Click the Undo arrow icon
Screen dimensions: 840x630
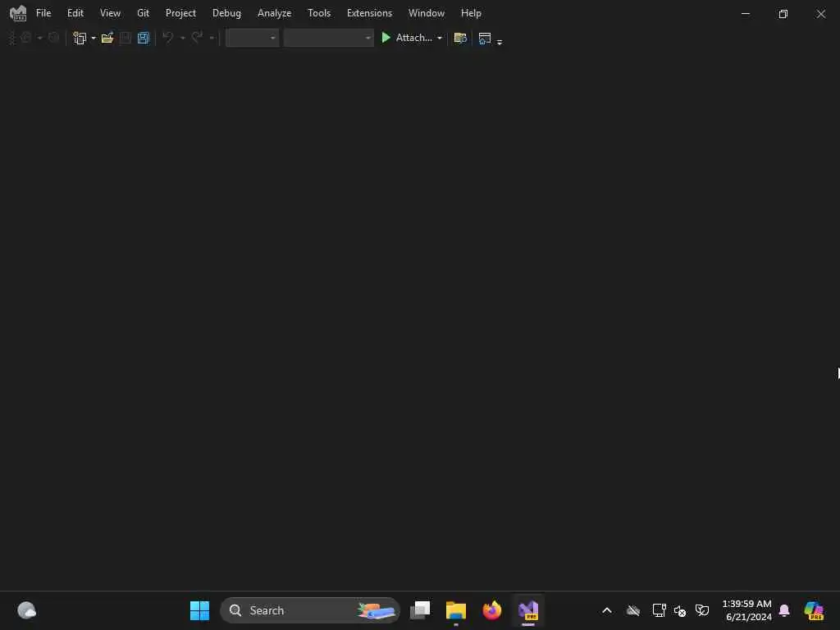click(167, 38)
